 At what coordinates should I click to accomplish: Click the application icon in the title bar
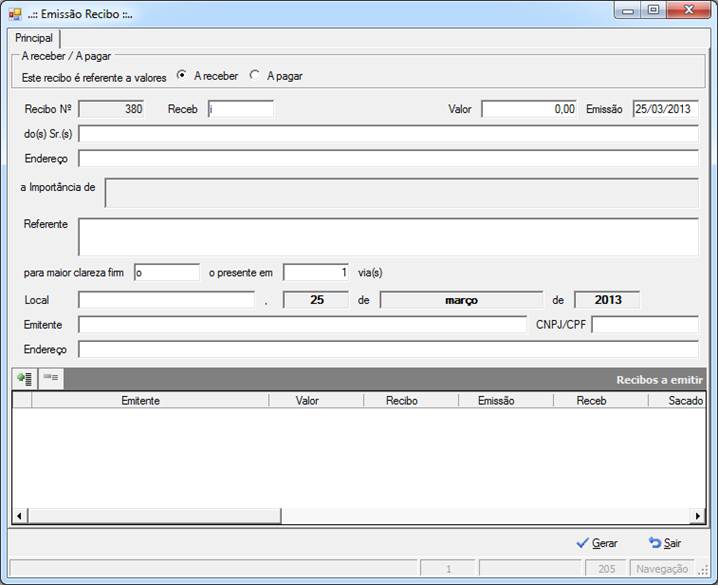(x=15, y=14)
